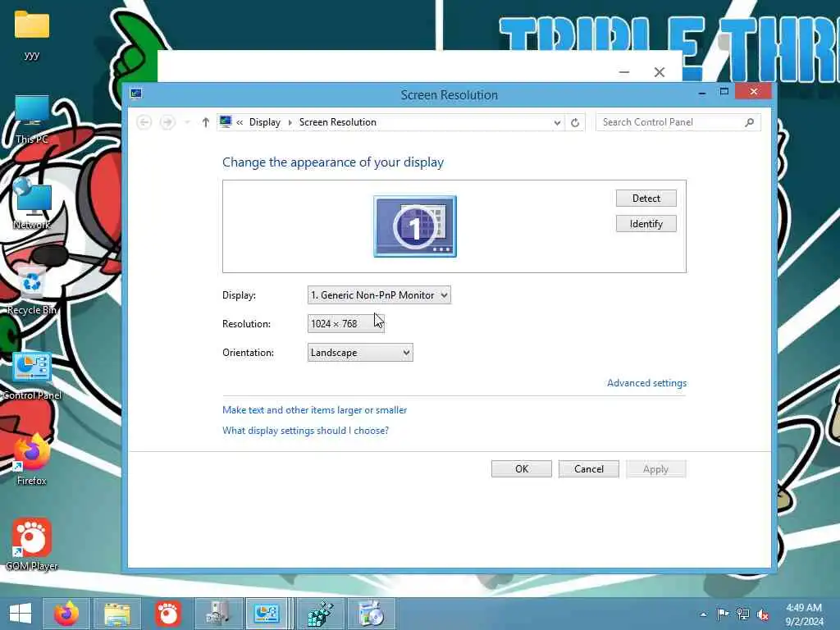This screenshot has height=630, width=840.
Task: Show hidden tray icons arrow
Action: (703, 614)
